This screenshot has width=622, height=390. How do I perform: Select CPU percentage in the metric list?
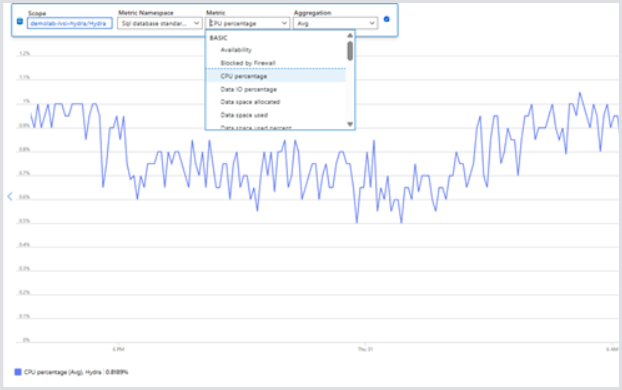click(276, 76)
